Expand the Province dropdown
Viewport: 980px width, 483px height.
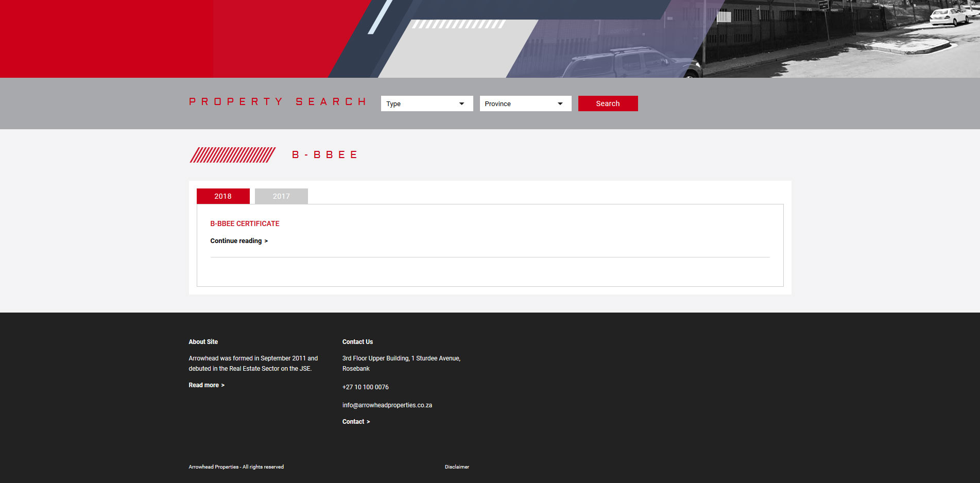[x=525, y=104]
